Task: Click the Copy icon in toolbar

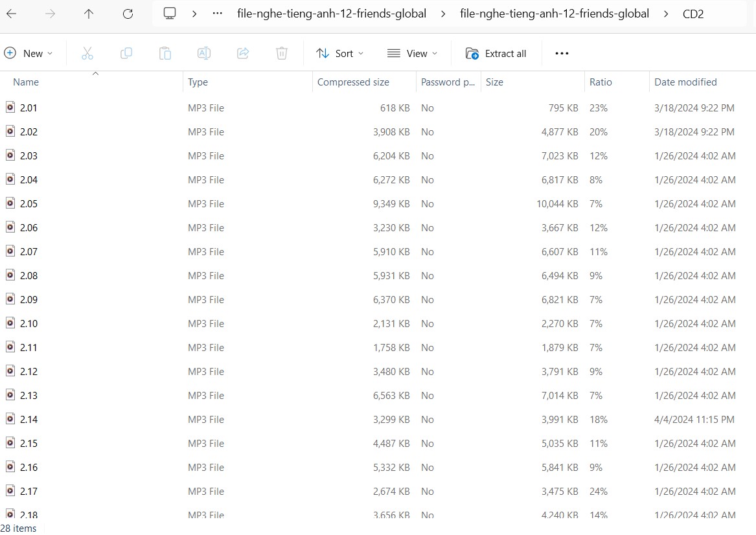Action: coord(126,54)
